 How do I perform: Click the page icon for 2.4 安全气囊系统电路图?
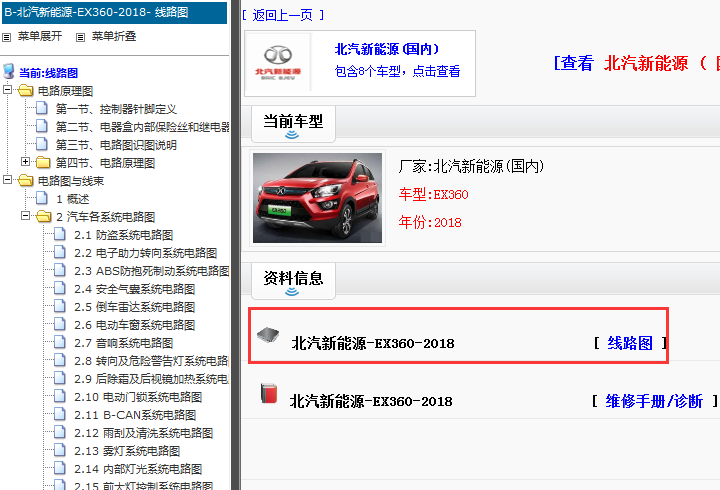coord(60,288)
